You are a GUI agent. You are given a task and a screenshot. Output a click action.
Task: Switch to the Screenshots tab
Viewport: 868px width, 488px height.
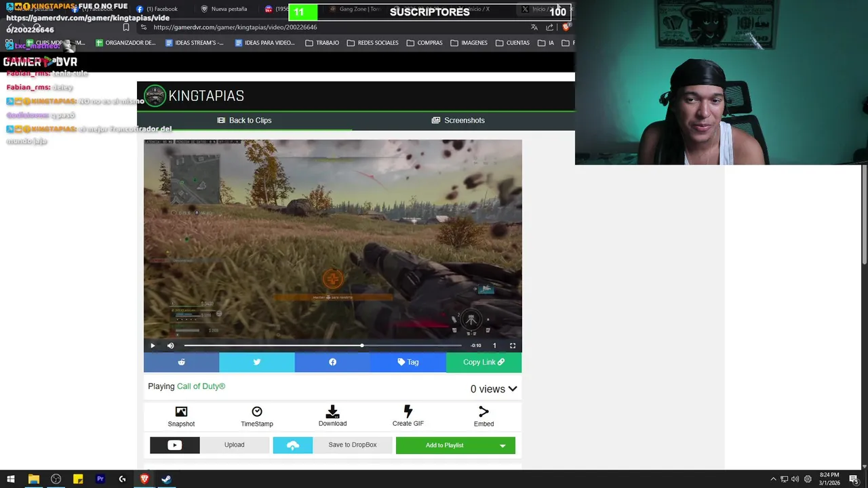coord(458,121)
